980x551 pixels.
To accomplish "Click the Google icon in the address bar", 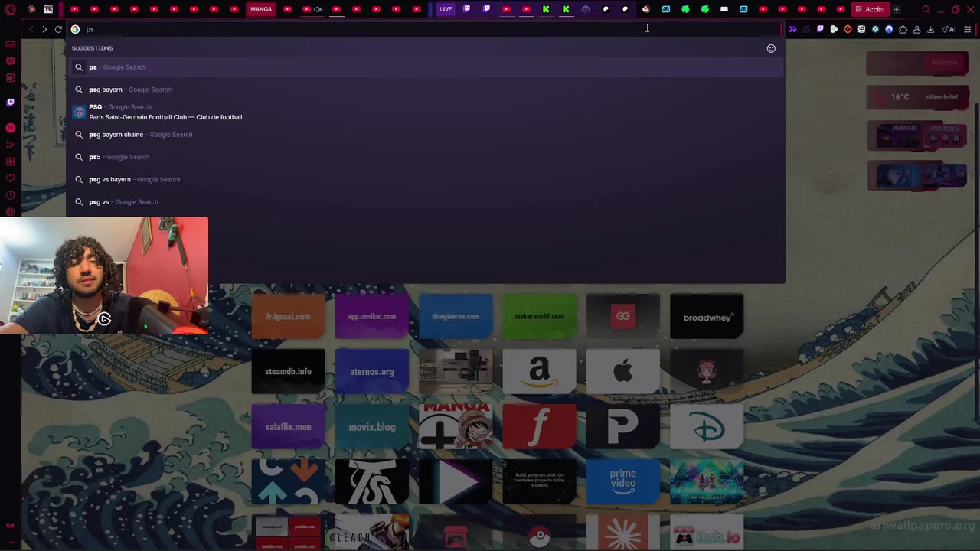I will click(75, 29).
